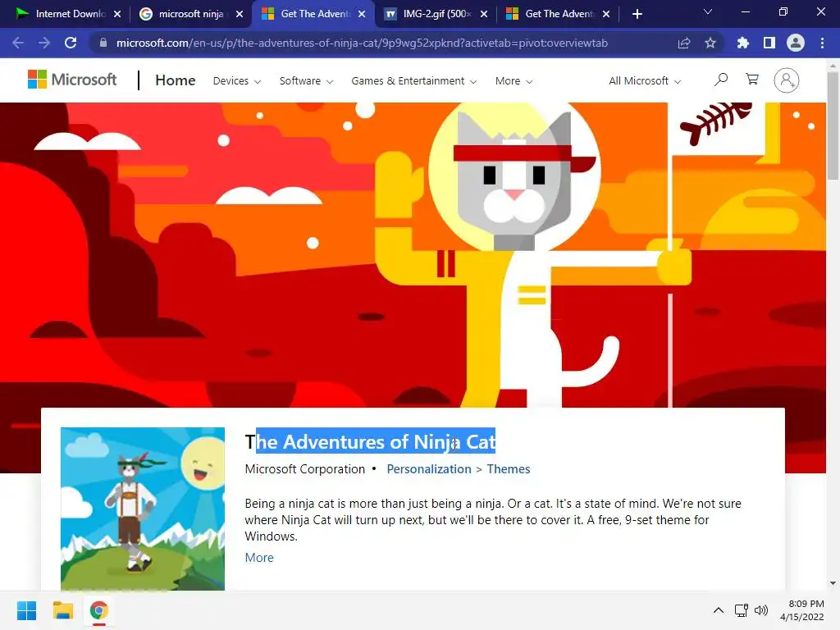The height and width of the screenshot is (630, 840).
Task: Click the address bar URL
Action: 362,43
